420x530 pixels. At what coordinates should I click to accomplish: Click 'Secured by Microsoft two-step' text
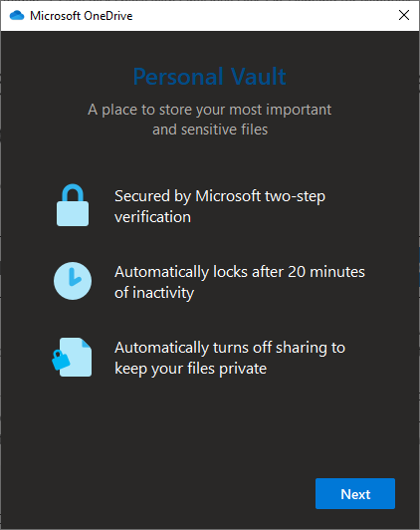[x=220, y=196]
